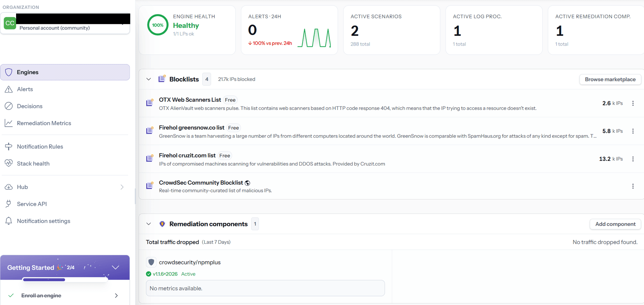Screen dimensions: 644x305
Task: Collapse the Blocklists section chevron
Action: 149,79
